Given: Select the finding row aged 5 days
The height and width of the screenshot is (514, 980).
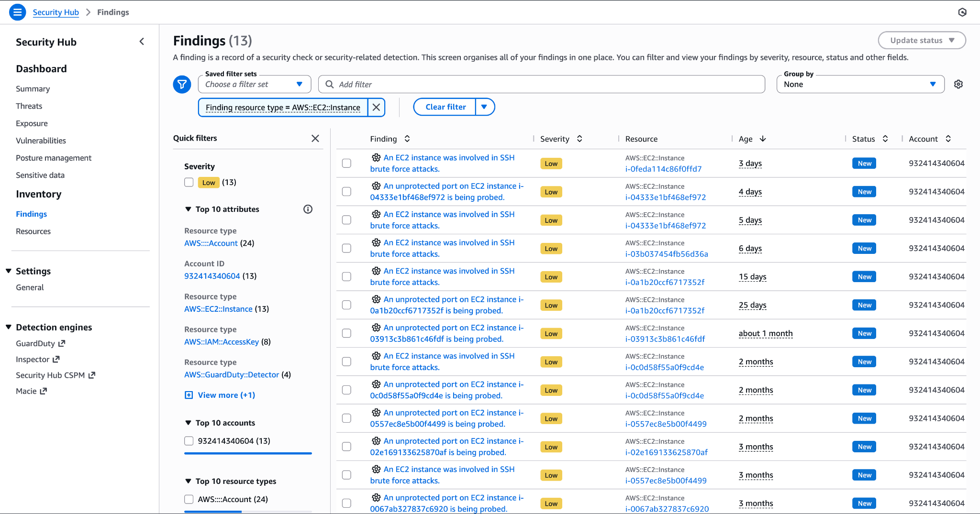Looking at the screenshot, I should coord(347,220).
